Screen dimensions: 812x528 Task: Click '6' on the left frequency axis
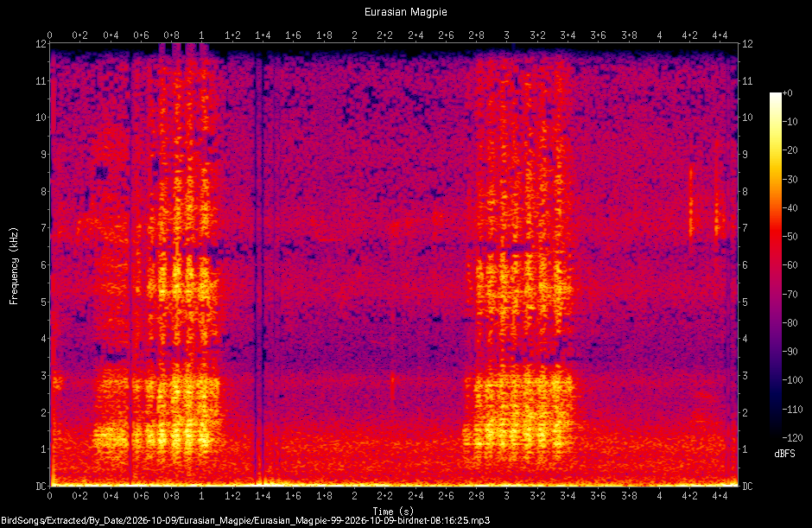pyautogui.click(x=43, y=264)
